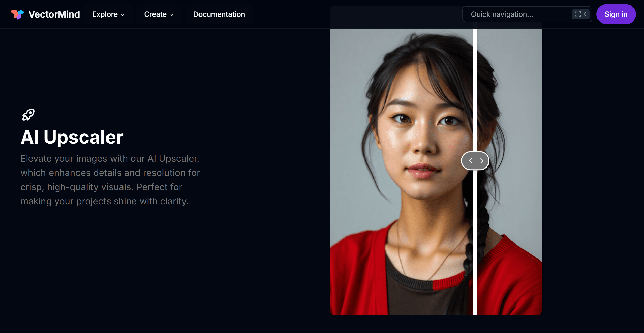
Task: Click the command symbol in the search box
Action: (578, 14)
